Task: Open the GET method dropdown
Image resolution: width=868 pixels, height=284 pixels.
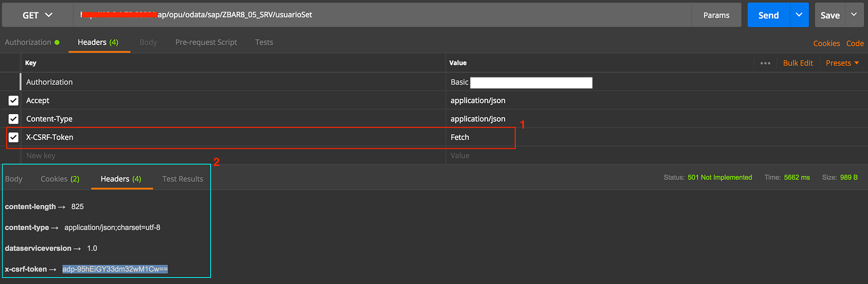Action: click(37, 15)
